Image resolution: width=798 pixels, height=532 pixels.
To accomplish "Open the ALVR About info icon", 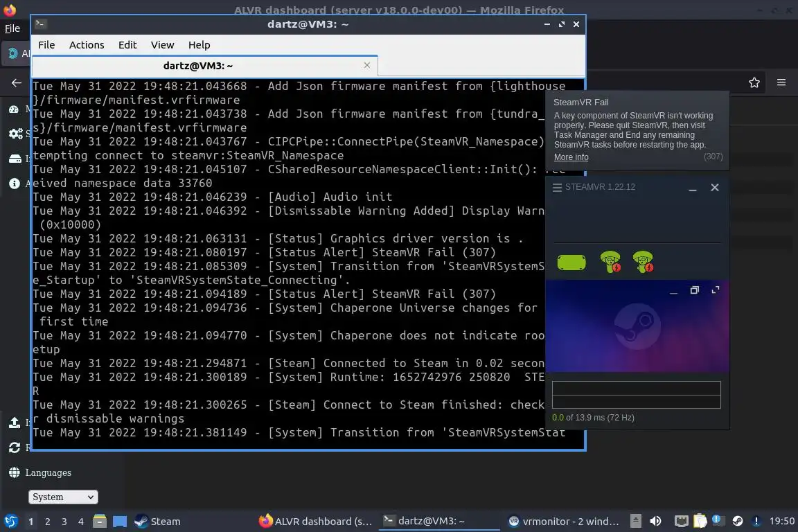I will [x=15, y=184].
